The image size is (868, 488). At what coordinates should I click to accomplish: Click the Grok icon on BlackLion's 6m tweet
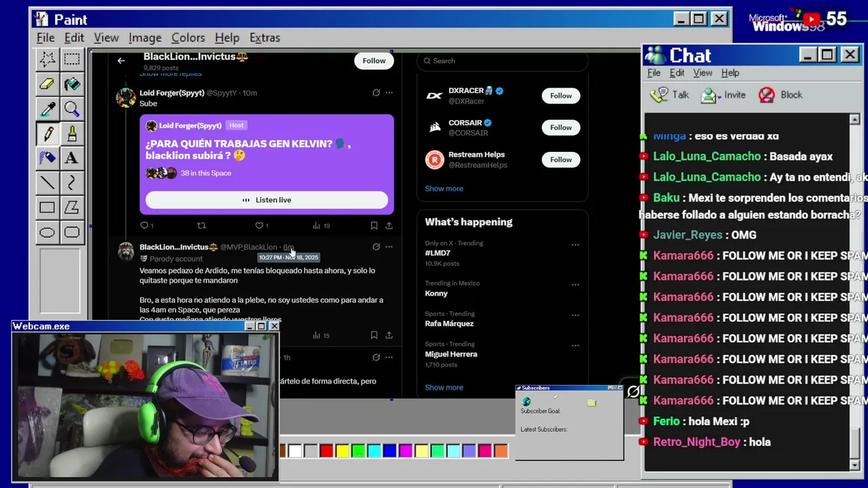[376, 247]
